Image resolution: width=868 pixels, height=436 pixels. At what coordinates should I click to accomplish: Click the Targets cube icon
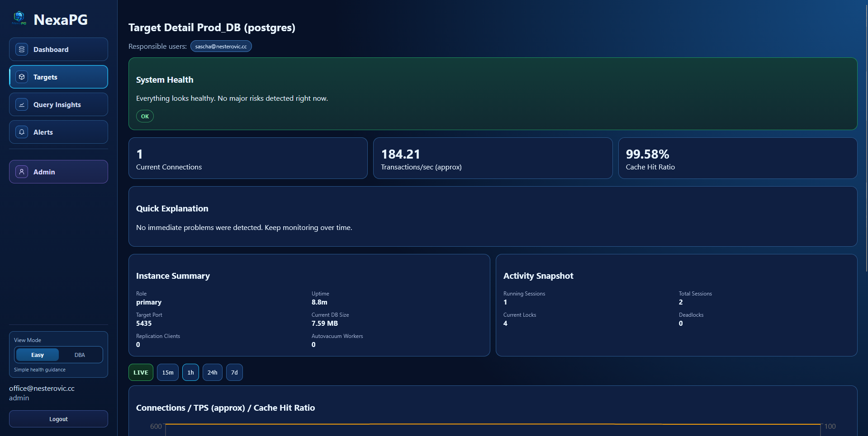pos(22,77)
